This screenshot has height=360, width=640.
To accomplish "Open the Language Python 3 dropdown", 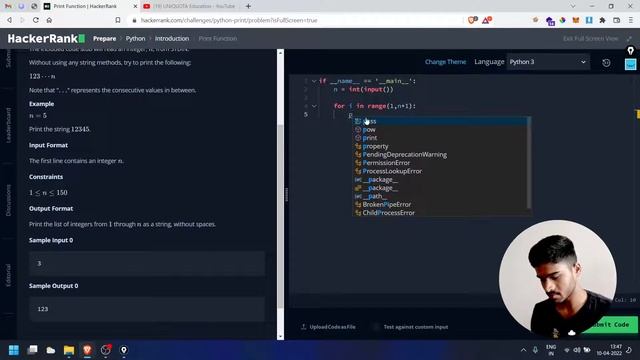I will 548,62.
